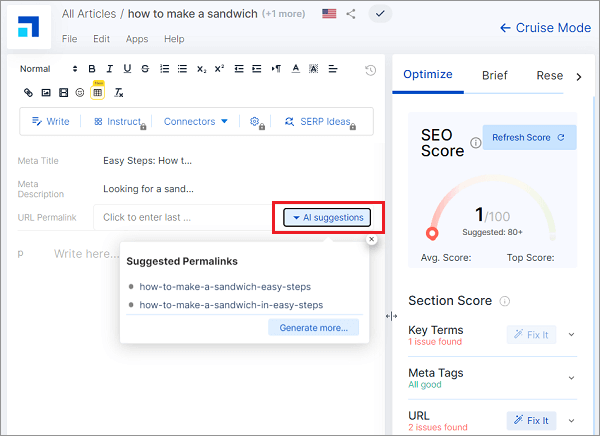The image size is (600, 436).
Task: Open version history clock icon
Action: point(370,70)
